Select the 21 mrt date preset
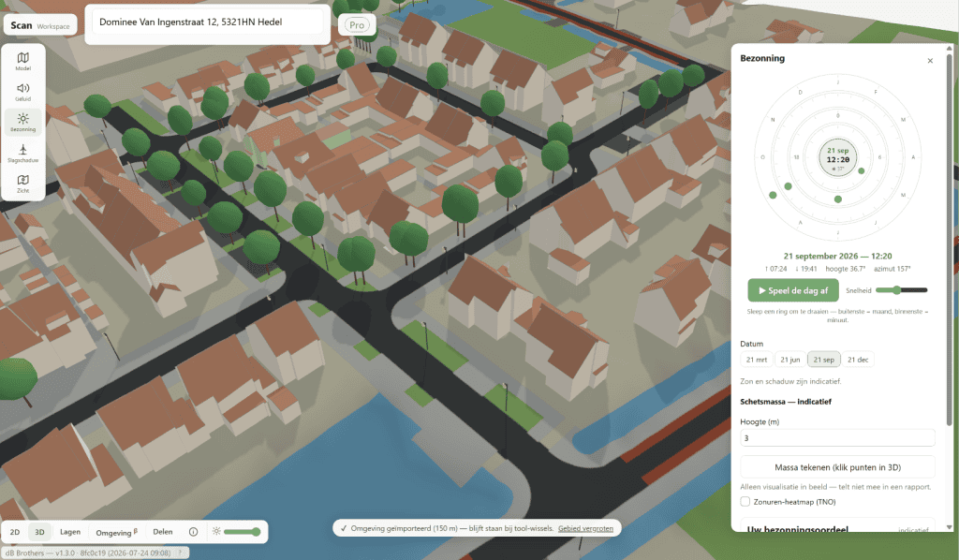 tap(756, 360)
